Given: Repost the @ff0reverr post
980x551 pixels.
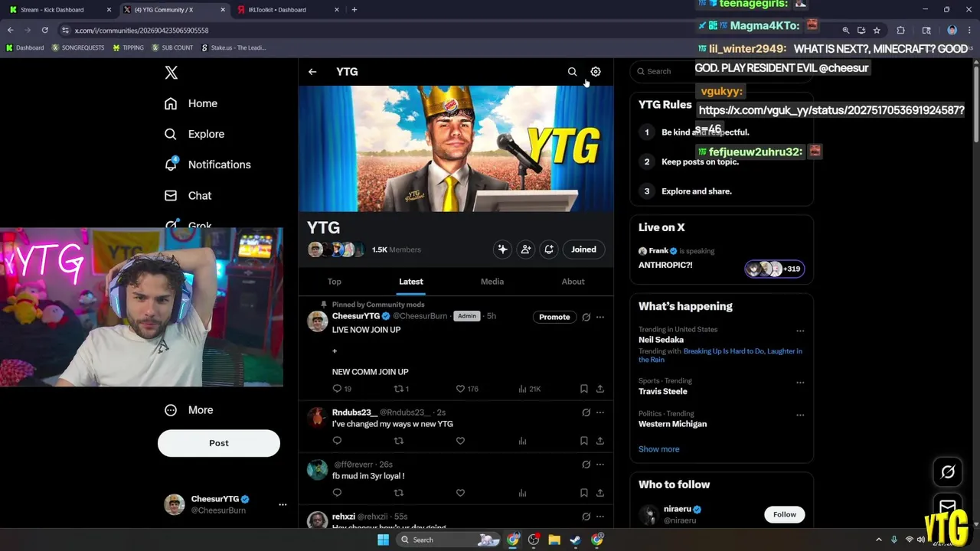Looking at the screenshot, I should 398,493.
